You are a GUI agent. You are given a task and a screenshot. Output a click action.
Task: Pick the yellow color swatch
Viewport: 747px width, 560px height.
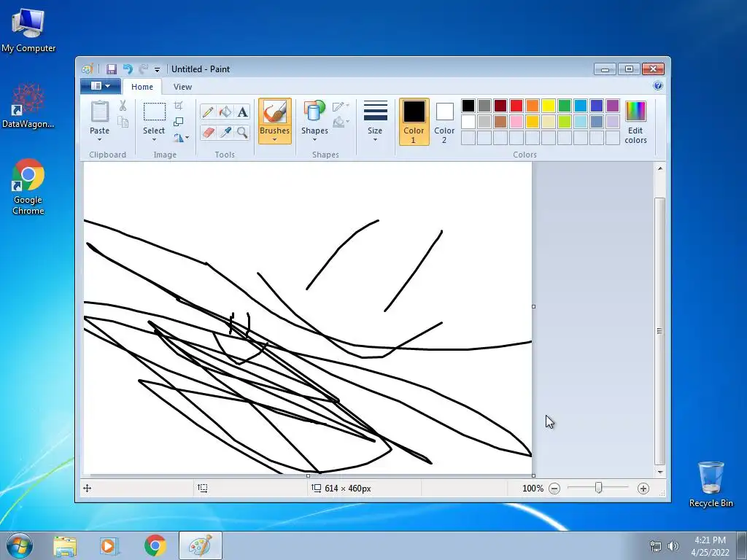(549, 106)
